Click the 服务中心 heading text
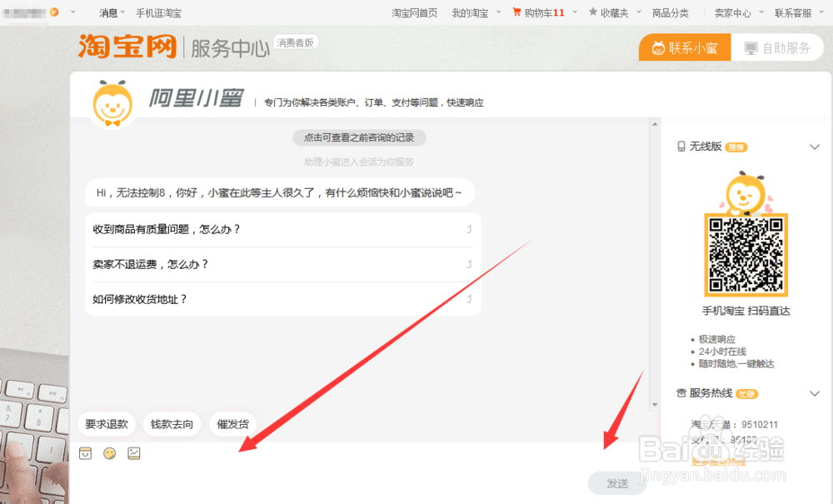833x504 pixels. [230, 48]
